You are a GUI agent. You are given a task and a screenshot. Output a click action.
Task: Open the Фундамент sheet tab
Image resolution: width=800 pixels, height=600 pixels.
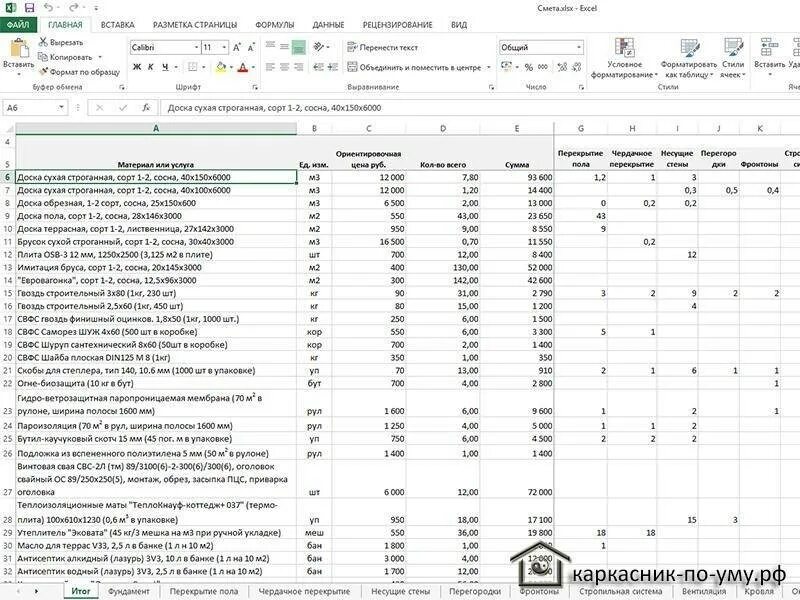coord(129,591)
